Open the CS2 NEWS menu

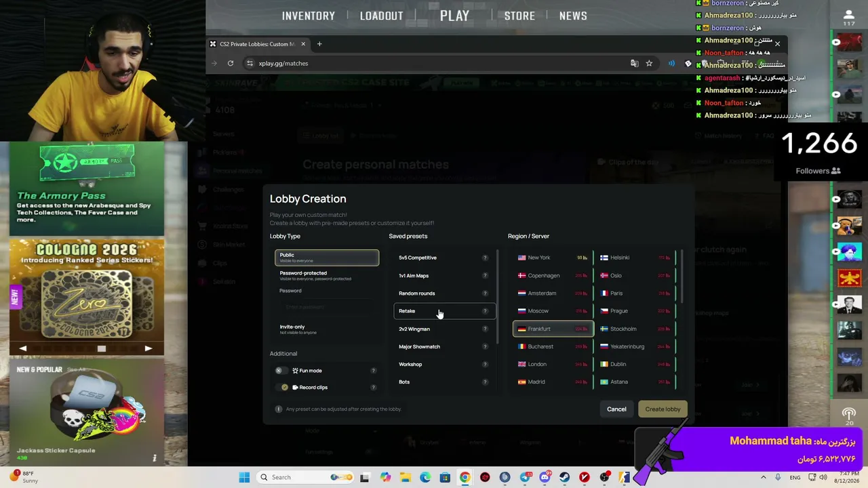coord(573,16)
